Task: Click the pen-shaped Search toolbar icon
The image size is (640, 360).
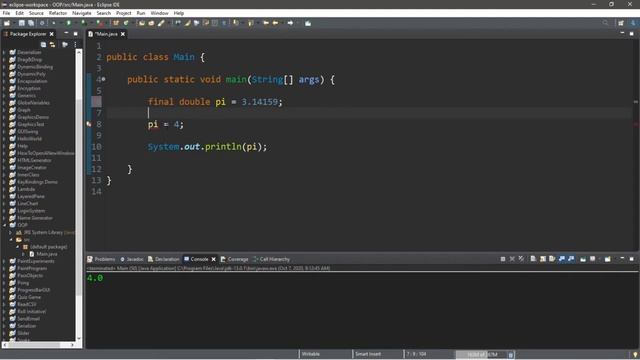Action: click(161, 23)
